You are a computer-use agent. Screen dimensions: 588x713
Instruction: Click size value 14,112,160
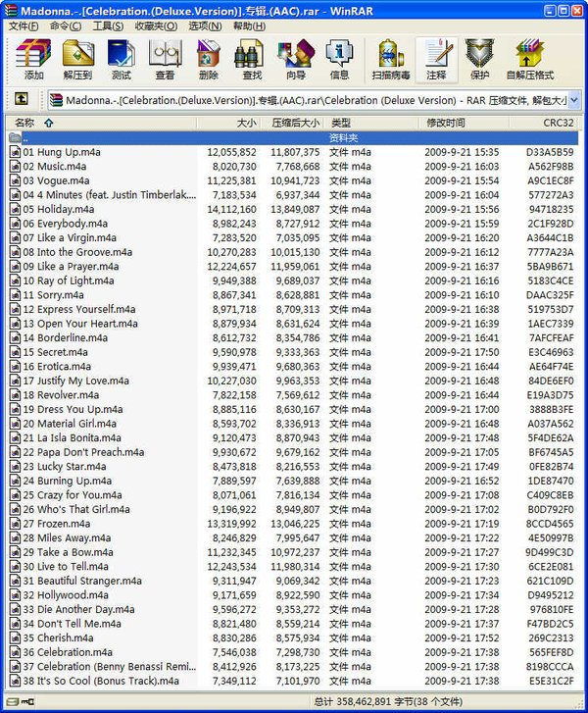click(231, 209)
